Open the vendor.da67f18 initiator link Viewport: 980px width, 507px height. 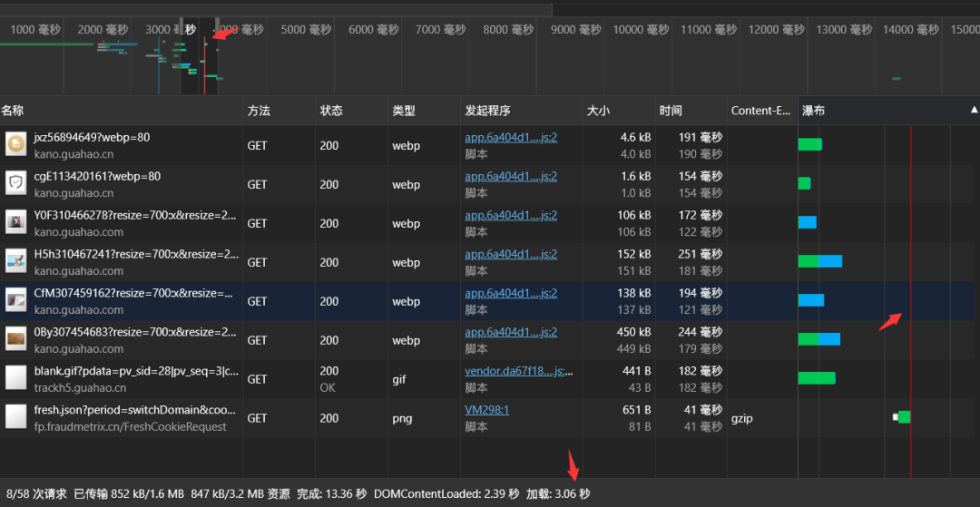(519, 372)
